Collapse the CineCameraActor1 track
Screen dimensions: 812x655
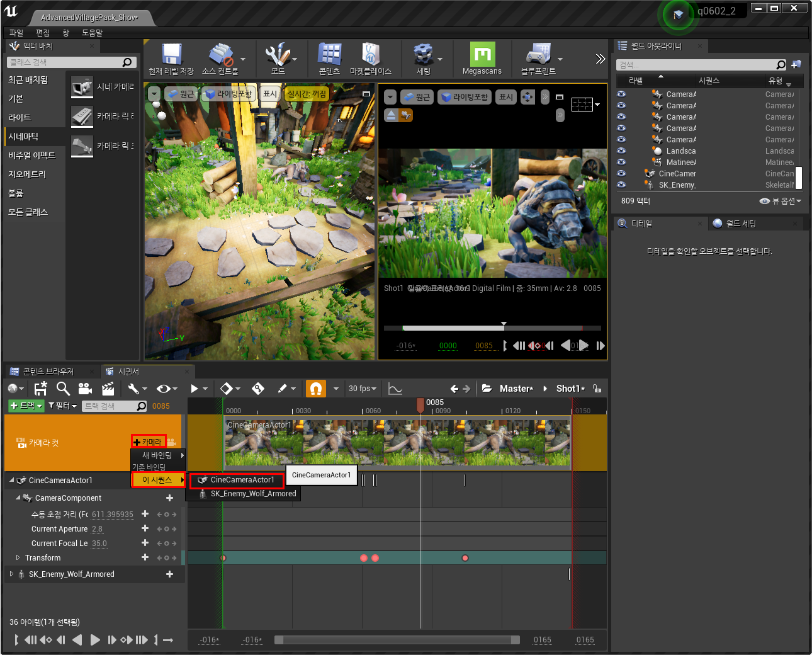tap(12, 480)
